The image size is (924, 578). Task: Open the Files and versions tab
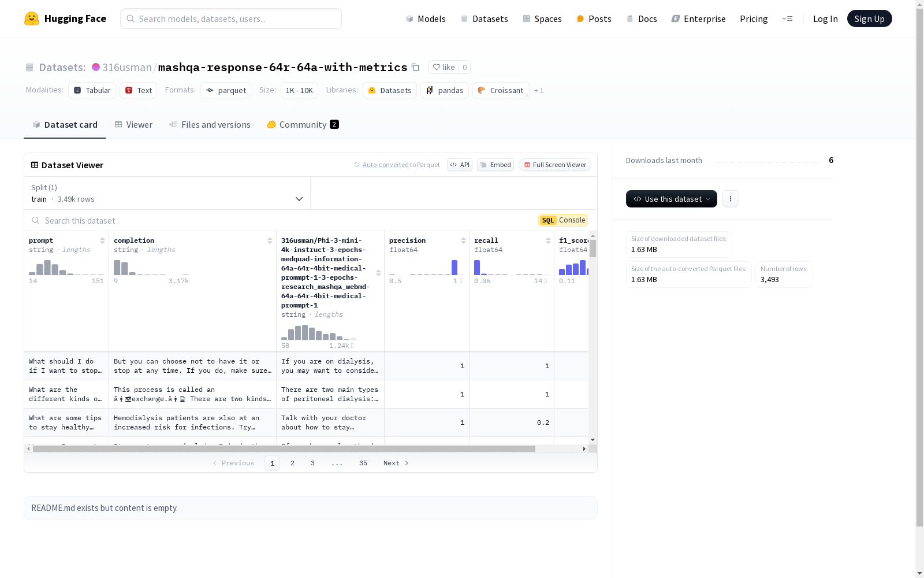210,125
